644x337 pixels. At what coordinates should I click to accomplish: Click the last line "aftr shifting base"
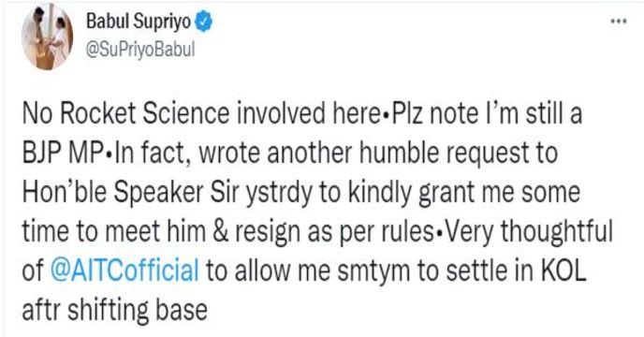click(x=114, y=311)
